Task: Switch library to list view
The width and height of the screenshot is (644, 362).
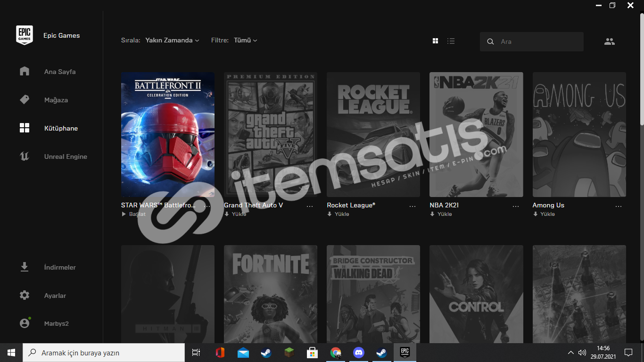Action: point(451,41)
